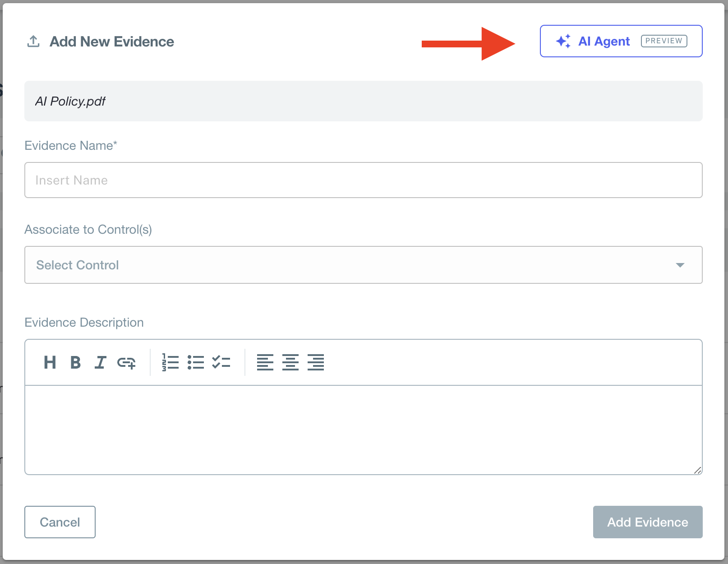Insert a link in the description

[x=126, y=362]
